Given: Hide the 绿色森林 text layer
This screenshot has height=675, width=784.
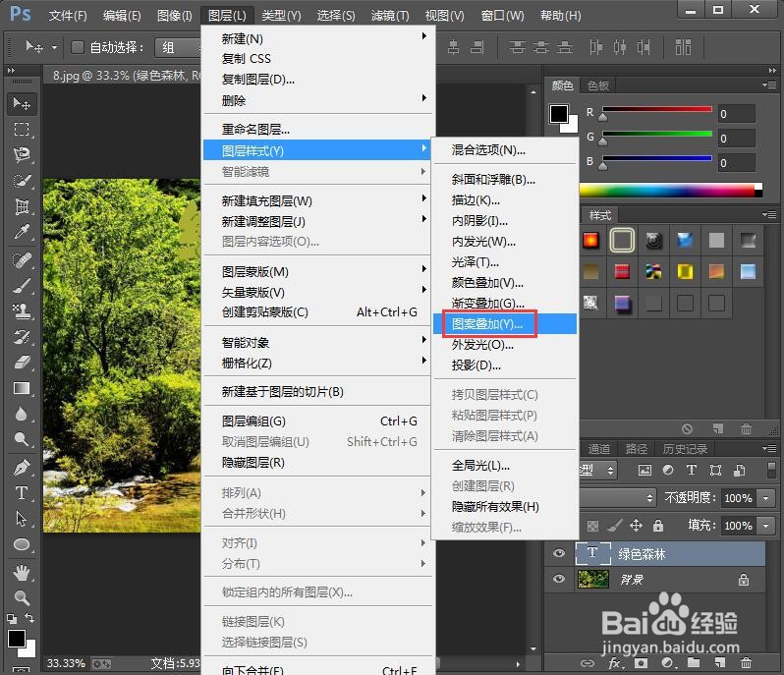Looking at the screenshot, I should pos(559,553).
